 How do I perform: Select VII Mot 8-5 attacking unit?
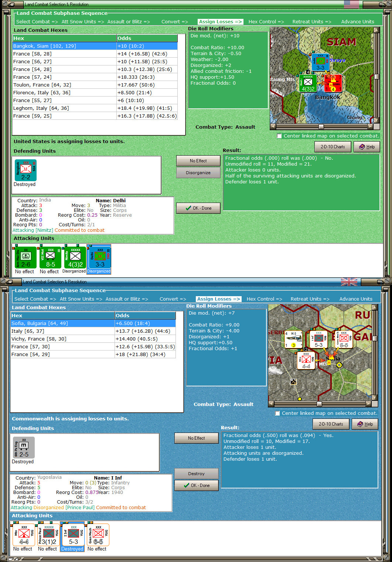click(x=50, y=257)
